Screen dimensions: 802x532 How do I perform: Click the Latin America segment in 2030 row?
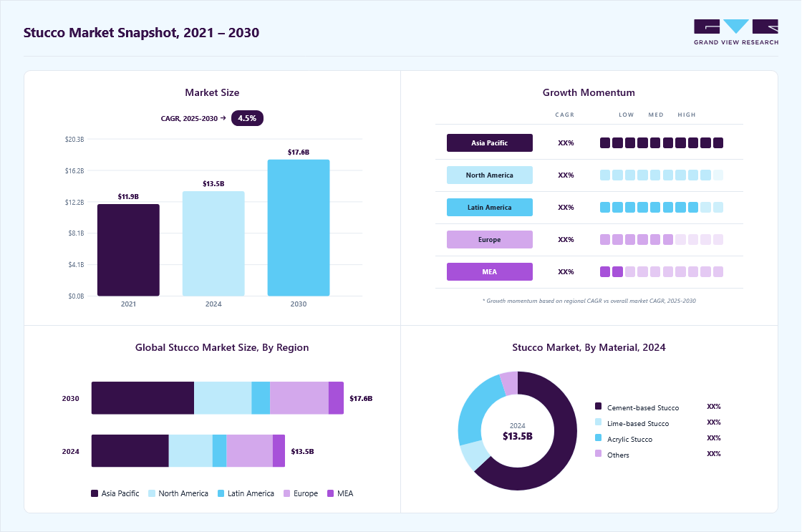(261, 398)
